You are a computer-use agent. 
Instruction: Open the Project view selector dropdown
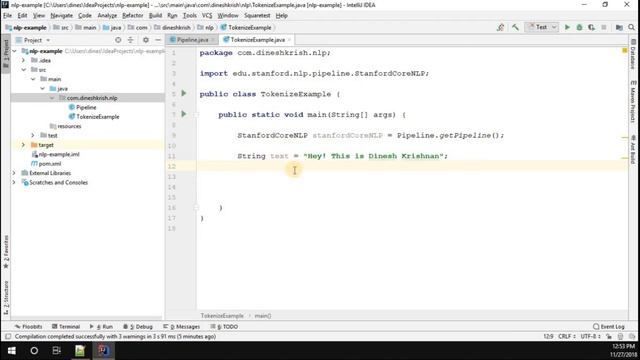(33, 40)
